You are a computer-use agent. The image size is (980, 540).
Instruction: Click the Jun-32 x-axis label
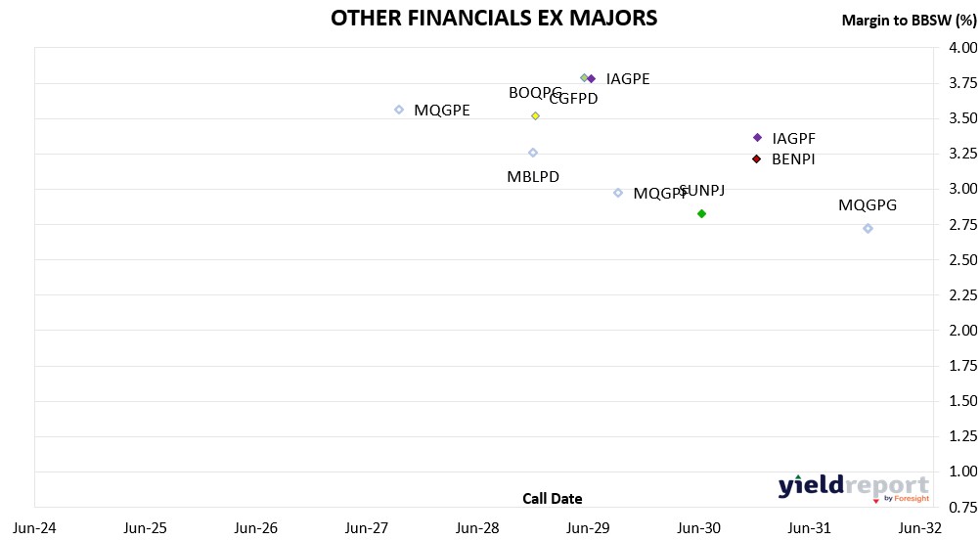[920, 528]
